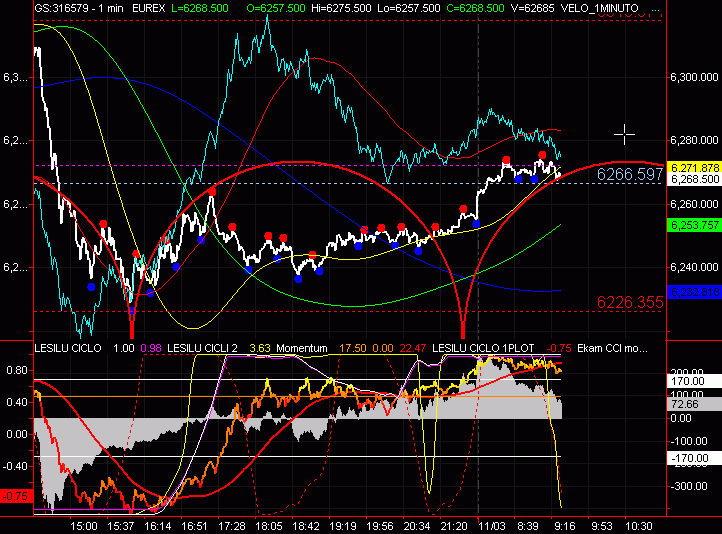Select the LESILU CICLO indicator name
This screenshot has width=722, height=534.
(x=68, y=348)
